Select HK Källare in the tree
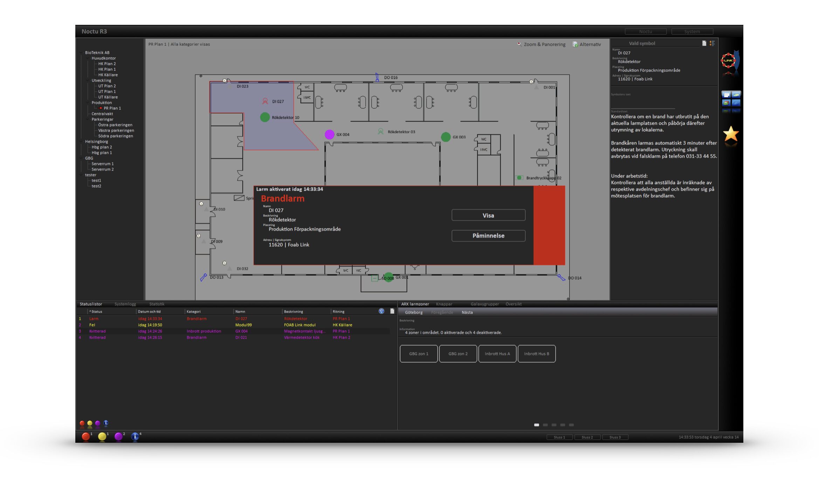 coord(108,75)
